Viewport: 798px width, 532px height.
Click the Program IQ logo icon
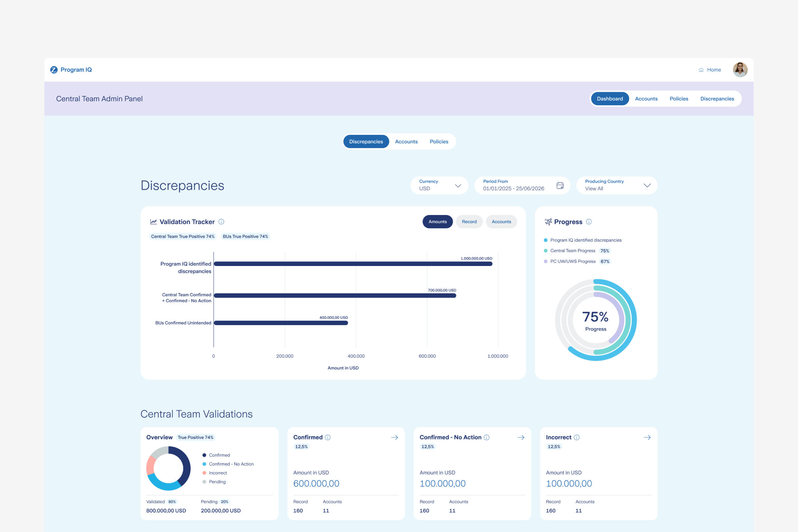click(x=54, y=70)
